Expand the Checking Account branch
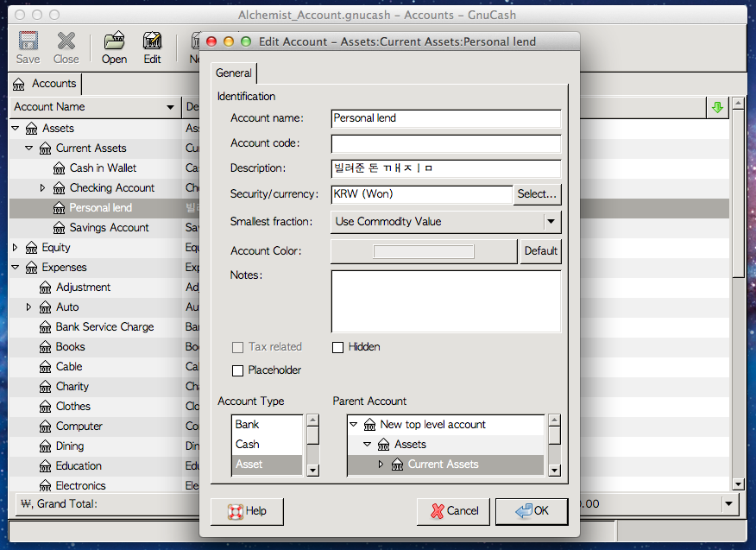 point(42,187)
